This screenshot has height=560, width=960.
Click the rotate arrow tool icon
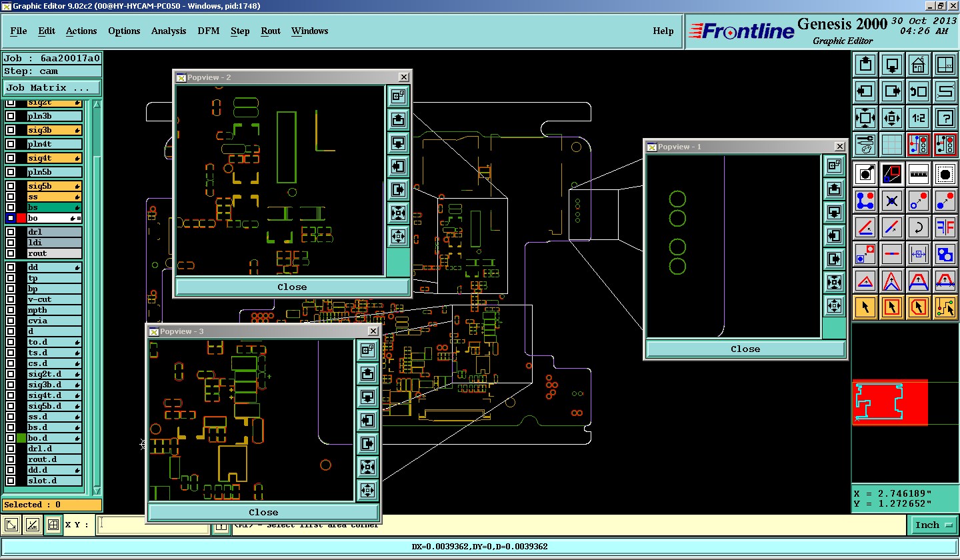pyautogui.click(x=918, y=227)
